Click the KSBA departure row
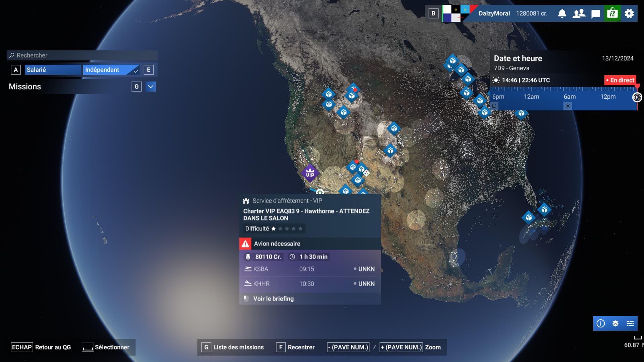 point(310,269)
